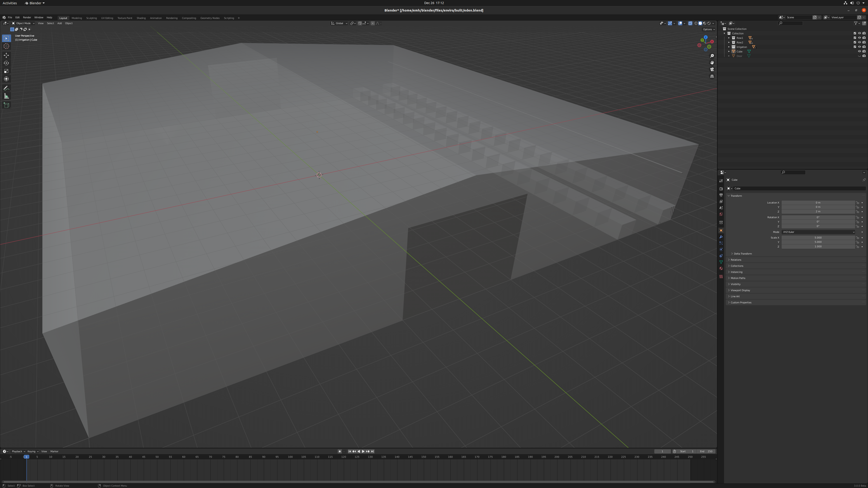
Task: Switch to material preview shading
Action: 705,23
